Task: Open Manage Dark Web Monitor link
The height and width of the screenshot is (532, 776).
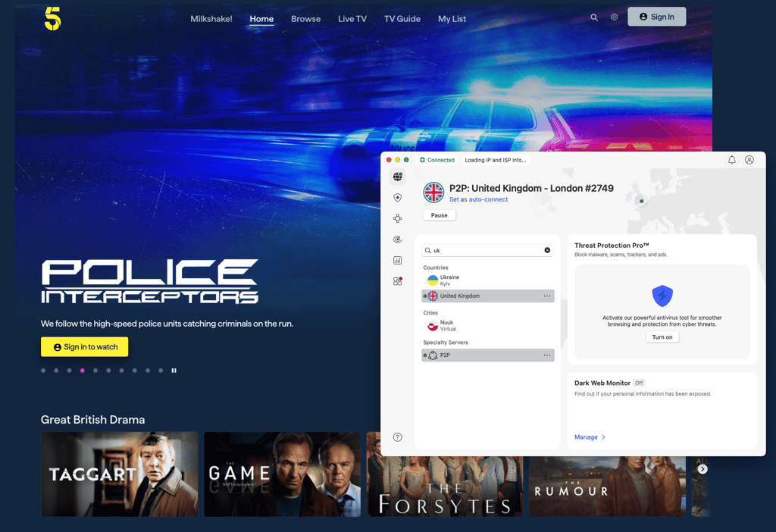Action: tap(590, 437)
